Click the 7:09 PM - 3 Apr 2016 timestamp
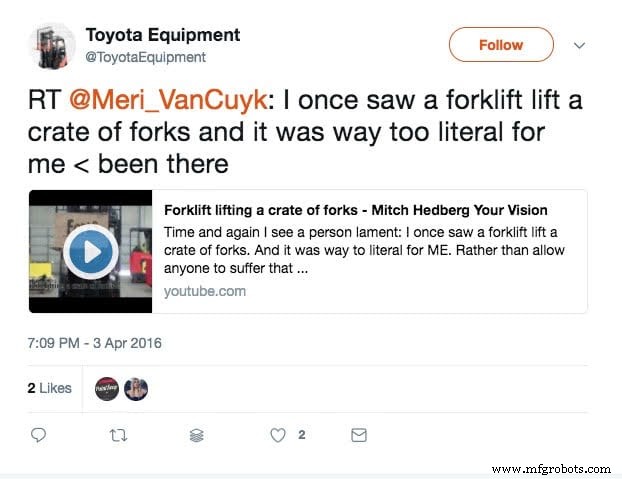622x479 pixels. tap(94, 343)
